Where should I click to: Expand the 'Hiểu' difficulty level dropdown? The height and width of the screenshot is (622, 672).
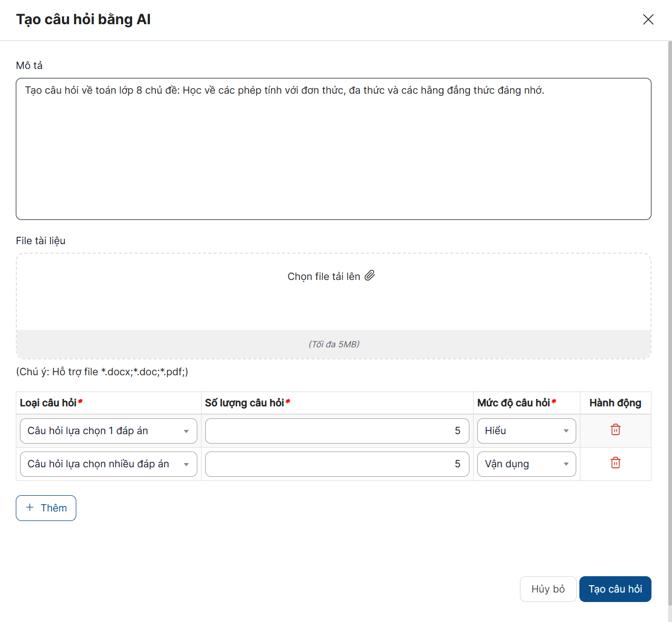pyautogui.click(x=526, y=431)
